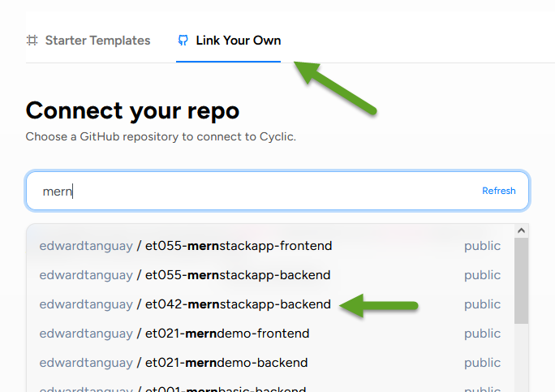Switch to the Link Your Own tab

point(229,41)
